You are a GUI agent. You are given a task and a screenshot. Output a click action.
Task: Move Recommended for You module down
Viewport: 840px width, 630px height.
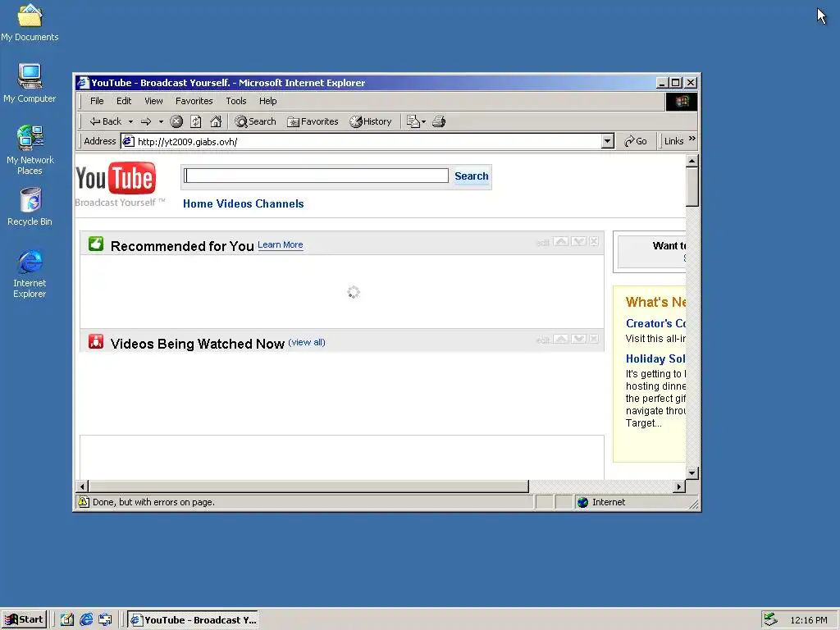578,242
